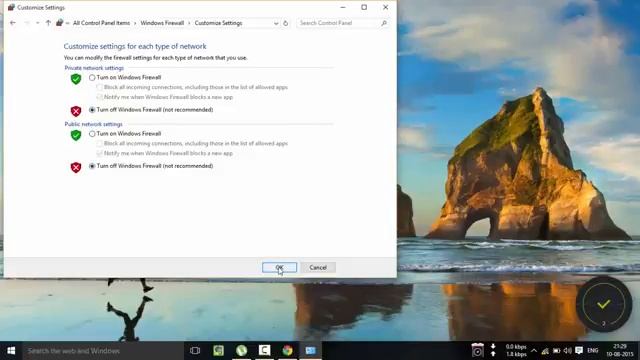Show hidden system tray icons

coord(534,351)
